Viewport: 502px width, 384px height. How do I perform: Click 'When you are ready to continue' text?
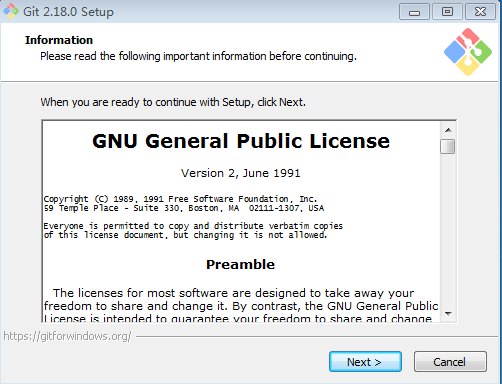[x=173, y=102]
